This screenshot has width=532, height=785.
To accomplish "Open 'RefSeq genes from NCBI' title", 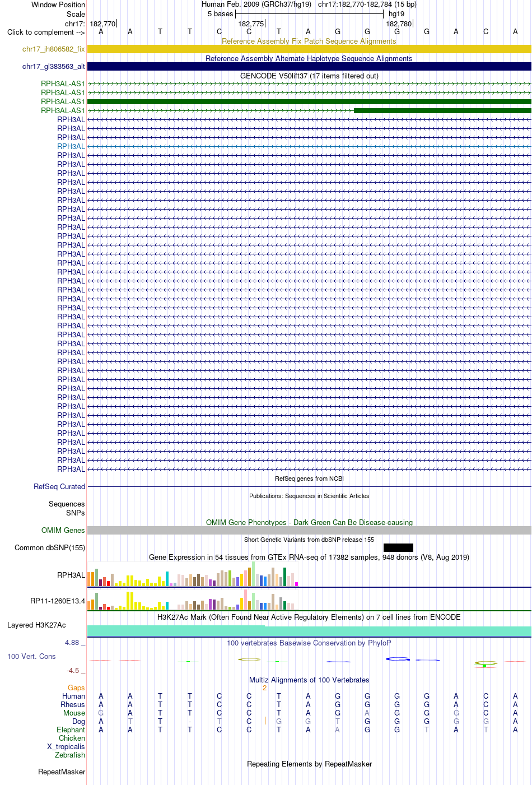I will click(309, 479).
